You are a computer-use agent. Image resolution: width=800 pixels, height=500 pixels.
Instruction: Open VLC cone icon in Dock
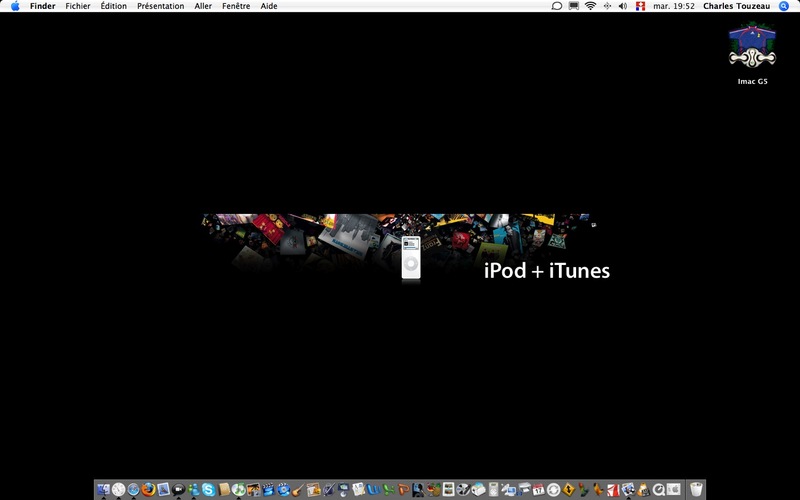click(x=643, y=489)
